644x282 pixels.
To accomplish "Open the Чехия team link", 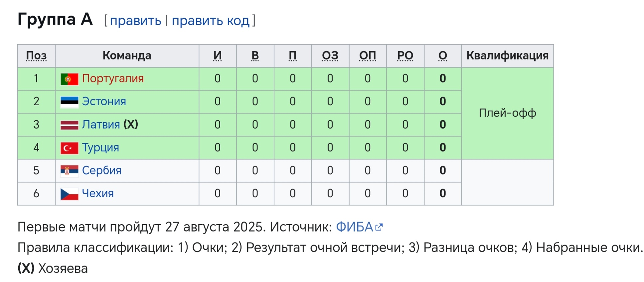I will 98,193.
